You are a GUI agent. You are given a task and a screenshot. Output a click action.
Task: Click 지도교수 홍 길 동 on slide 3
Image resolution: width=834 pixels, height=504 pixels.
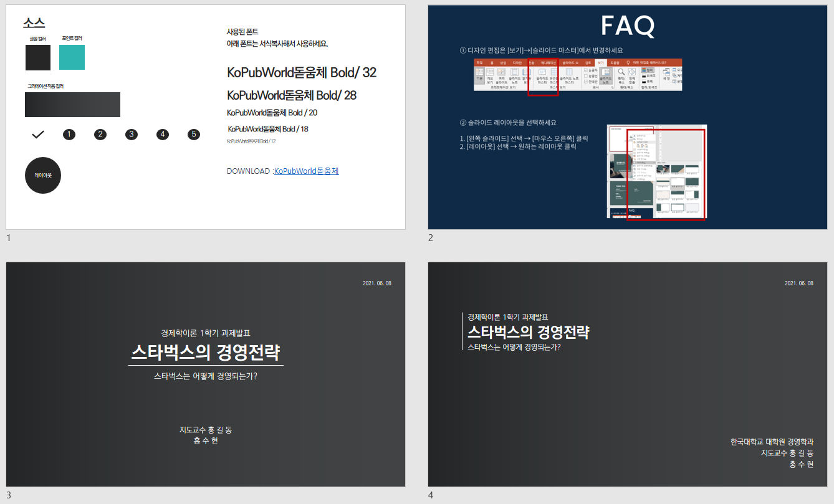pyautogui.click(x=206, y=430)
